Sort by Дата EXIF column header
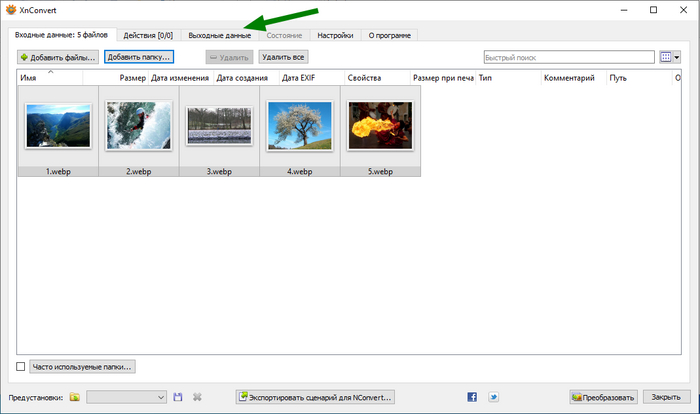Screen dimensions: 700x414 312,78
